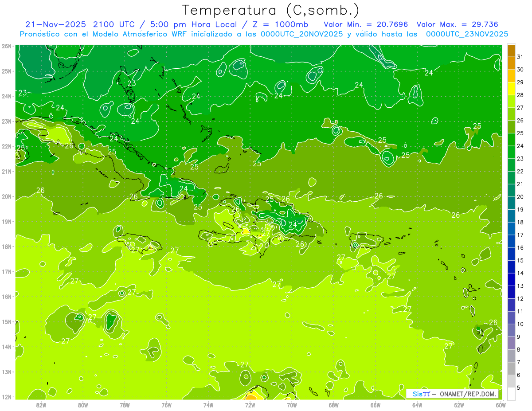Screen dimensions: 532x411
Task: Click the color scale label "15"
Action: point(520,260)
